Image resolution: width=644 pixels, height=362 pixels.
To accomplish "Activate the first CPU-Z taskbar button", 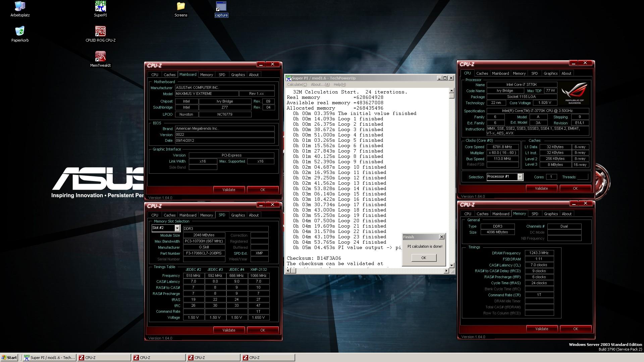I will [104, 358].
